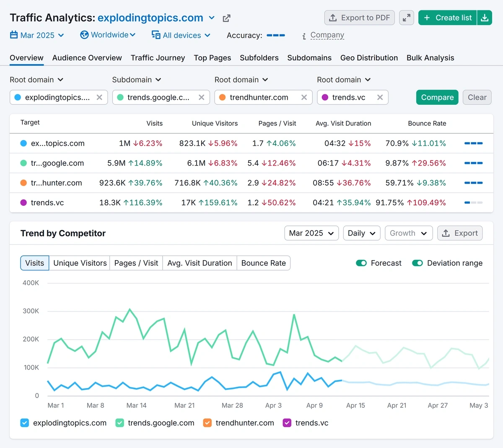503x448 pixels.
Task: Uncheck trends.google.com legend checkbox
Action: [x=119, y=423]
